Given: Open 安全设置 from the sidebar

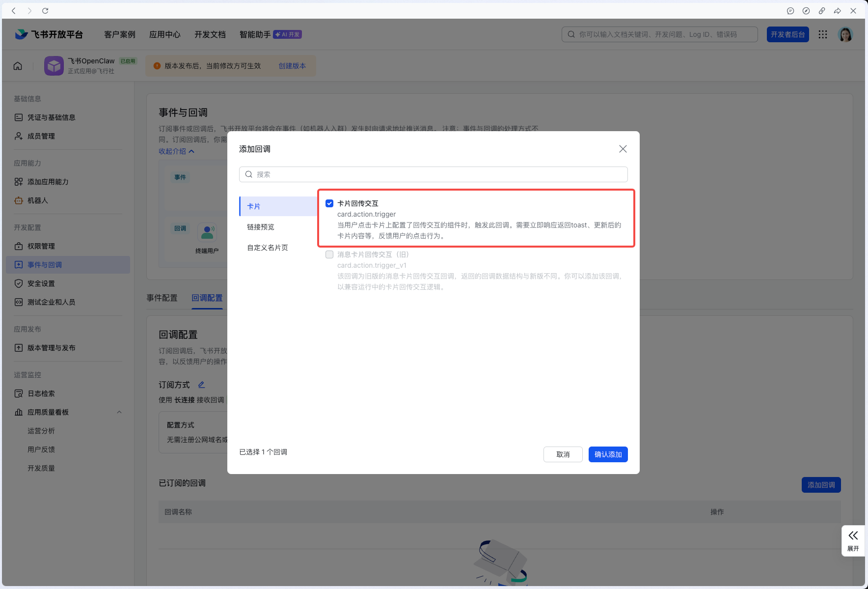Looking at the screenshot, I should 41,283.
